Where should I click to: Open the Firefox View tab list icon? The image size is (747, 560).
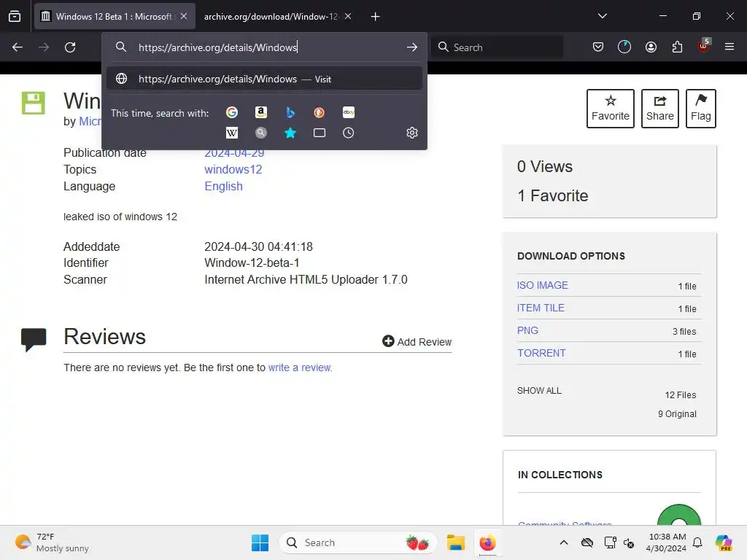(x=15, y=16)
